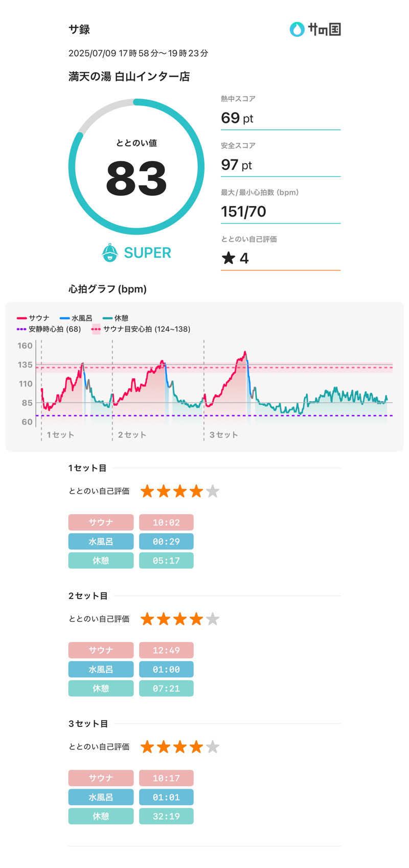The width and height of the screenshot is (409, 868).
Task: Click the SUPER mascot hat icon
Action: pyautogui.click(x=110, y=253)
